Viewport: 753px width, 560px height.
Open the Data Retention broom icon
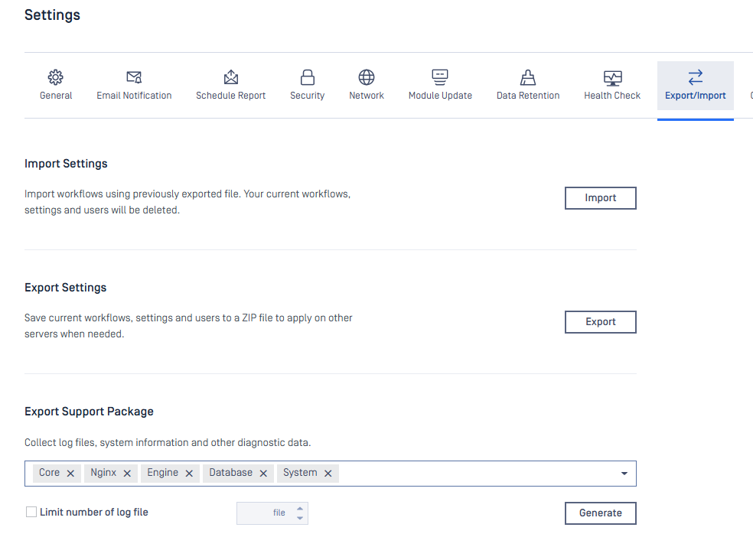528,77
